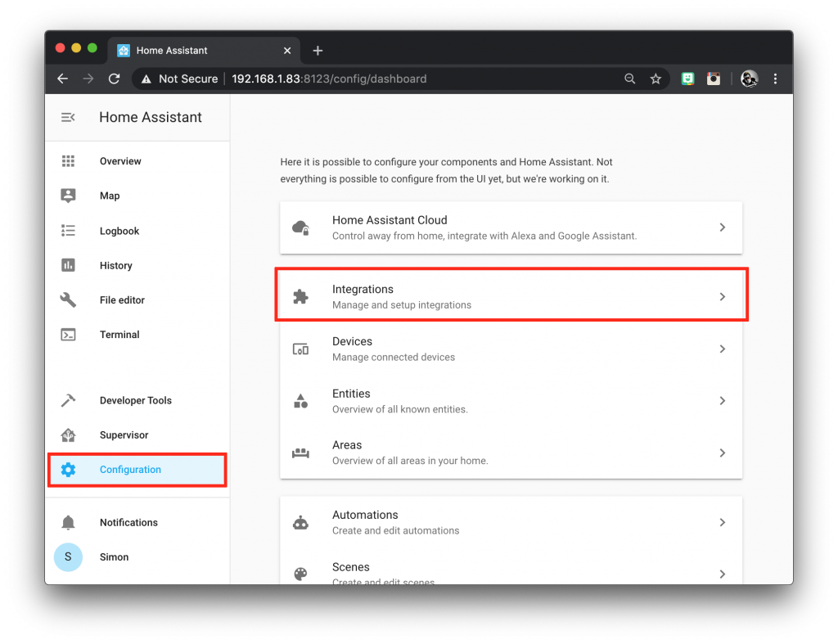Open Overview from the sidebar
This screenshot has width=838, height=644.
[137, 161]
